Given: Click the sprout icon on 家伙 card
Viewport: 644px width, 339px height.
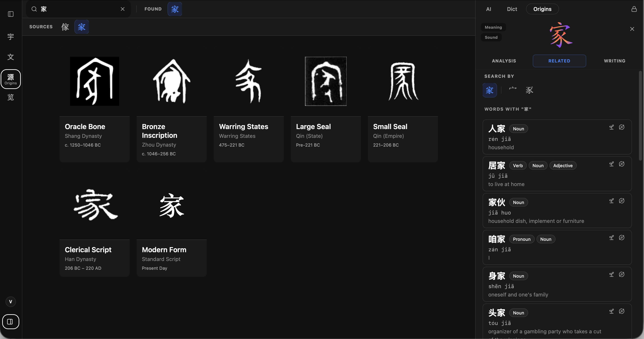Looking at the screenshot, I should 612,201.
